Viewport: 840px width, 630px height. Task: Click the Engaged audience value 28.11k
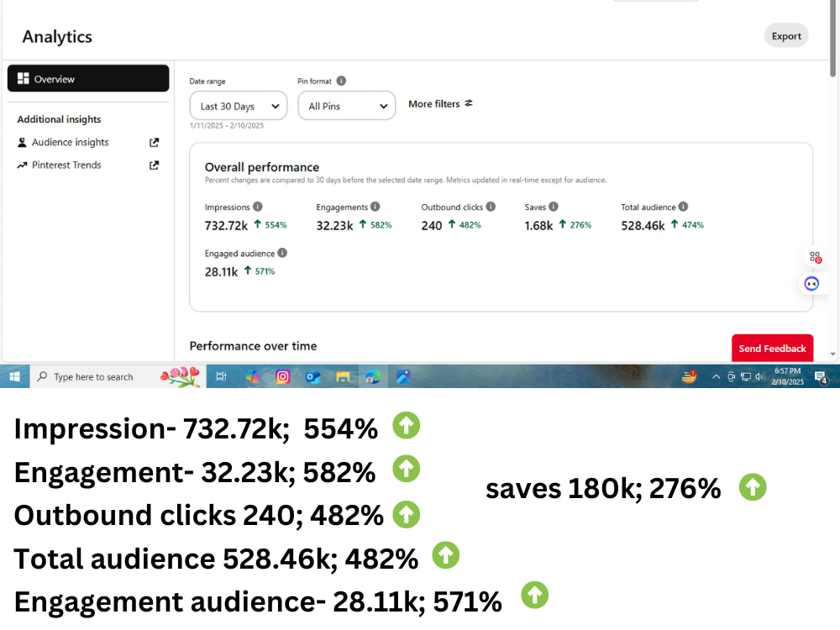[221, 272]
